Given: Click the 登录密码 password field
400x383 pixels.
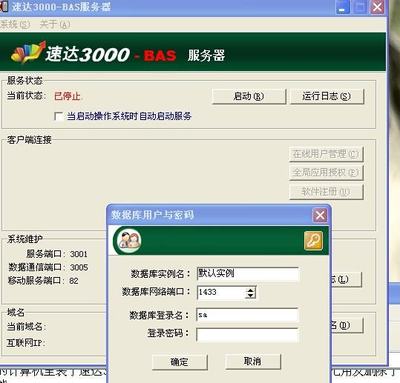Looking at the screenshot, I should [x=247, y=335].
